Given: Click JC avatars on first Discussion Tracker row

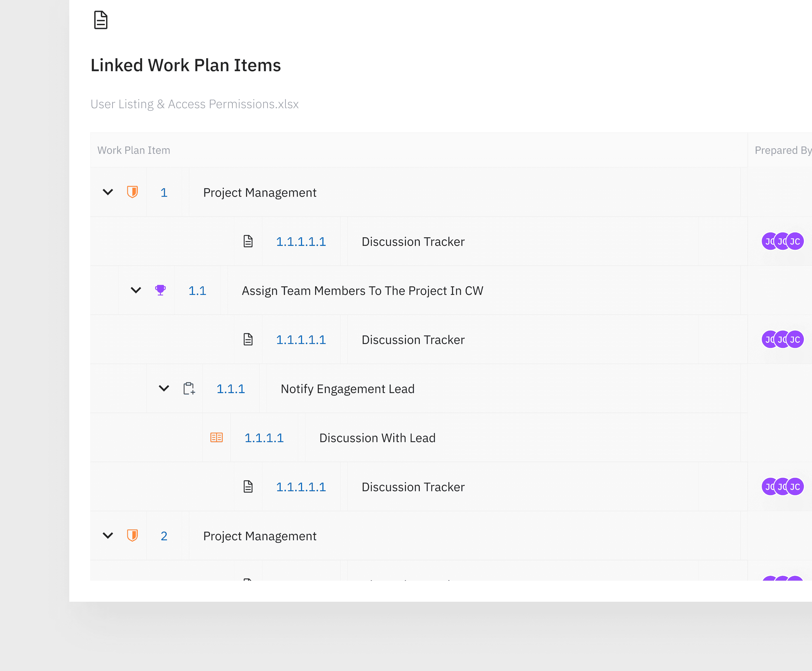Looking at the screenshot, I should [782, 242].
